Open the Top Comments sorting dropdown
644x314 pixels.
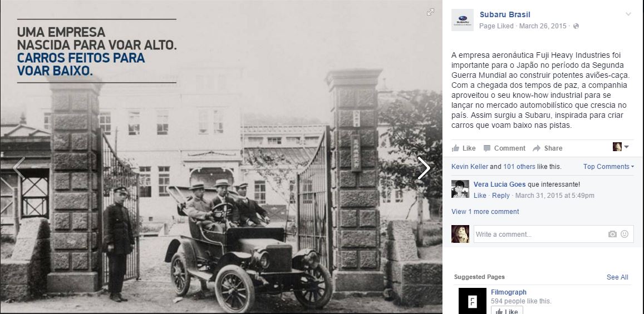pyautogui.click(x=608, y=166)
